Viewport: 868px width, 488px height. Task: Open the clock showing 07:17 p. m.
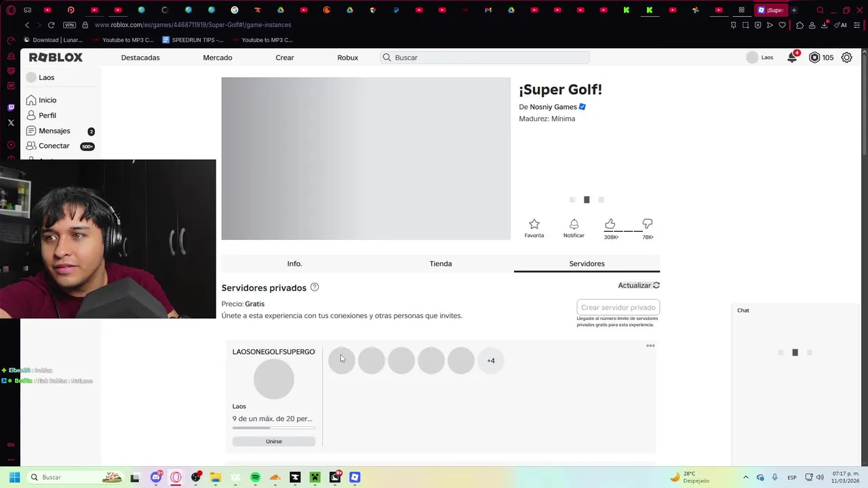pos(845,477)
